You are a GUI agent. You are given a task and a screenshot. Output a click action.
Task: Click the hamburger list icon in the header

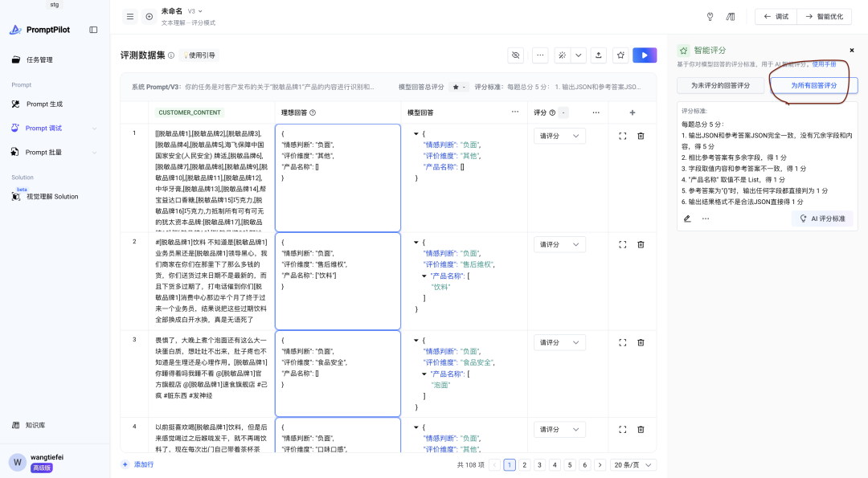[130, 17]
